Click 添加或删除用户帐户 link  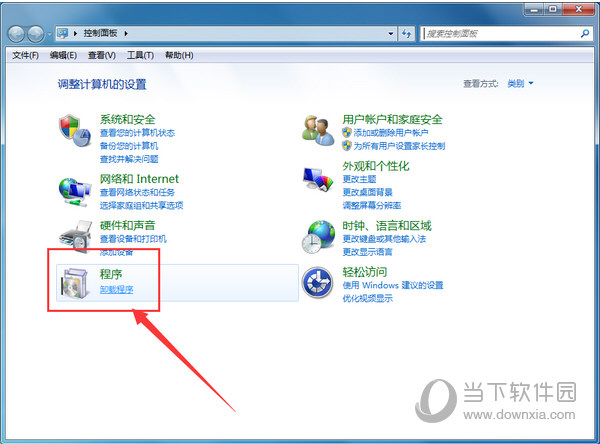[391, 133]
